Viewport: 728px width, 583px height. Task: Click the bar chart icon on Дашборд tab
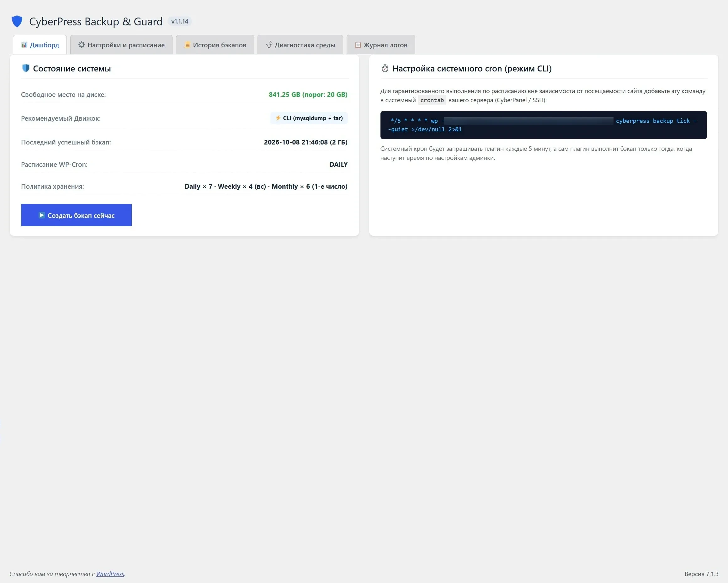point(24,45)
